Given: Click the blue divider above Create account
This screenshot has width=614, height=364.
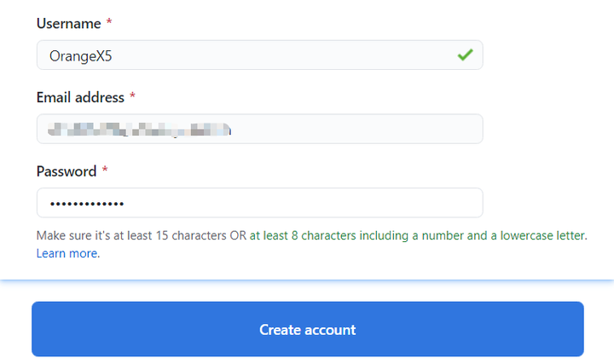Looking at the screenshot, I should [307, 280].
